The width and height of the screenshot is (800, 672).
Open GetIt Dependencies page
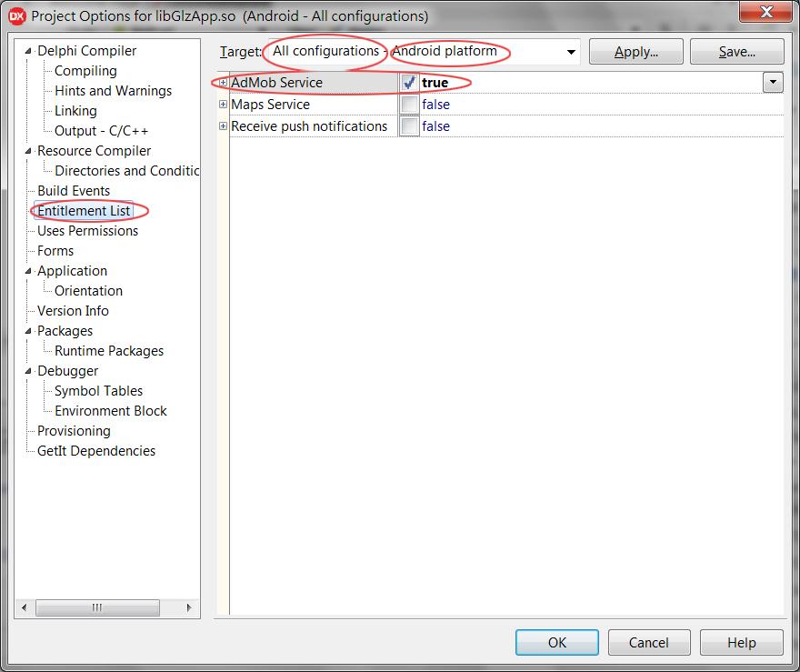point(96,451)
